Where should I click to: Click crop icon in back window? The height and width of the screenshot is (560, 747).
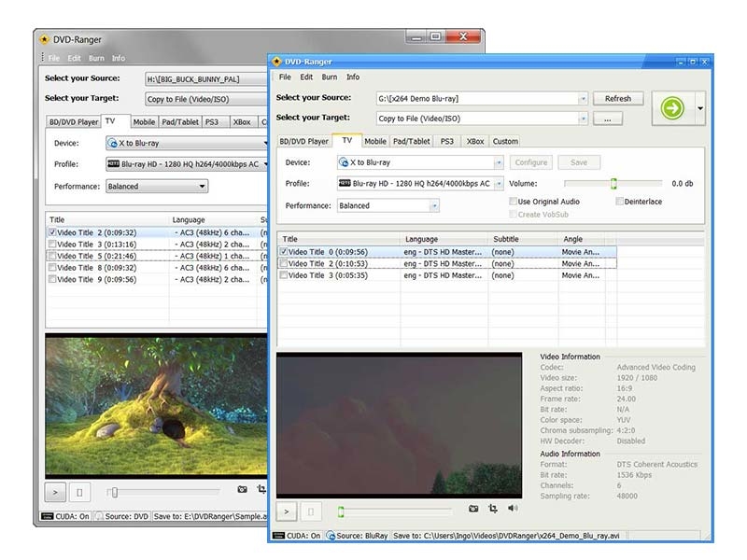(261, 489)
